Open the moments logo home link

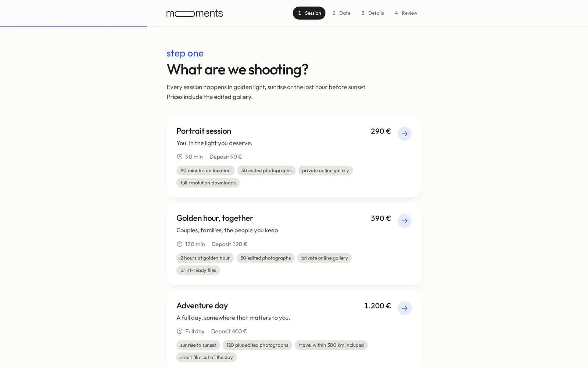coord(194,13)
